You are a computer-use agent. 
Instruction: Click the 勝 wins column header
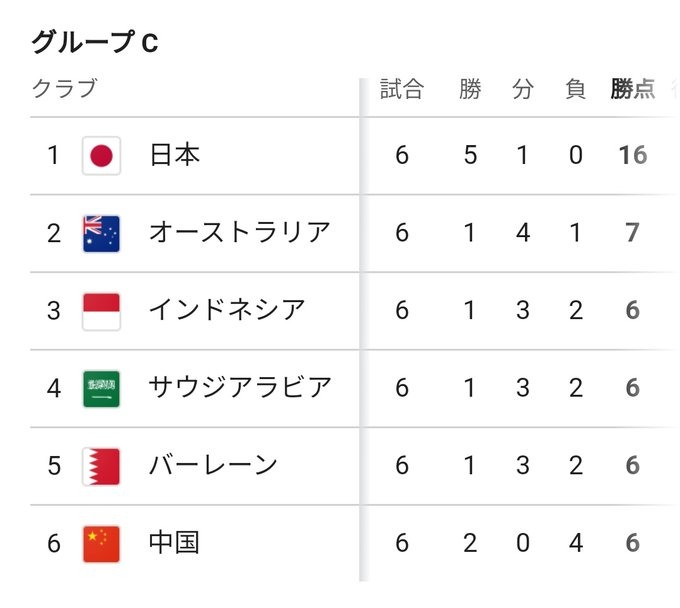pos(470,89)
